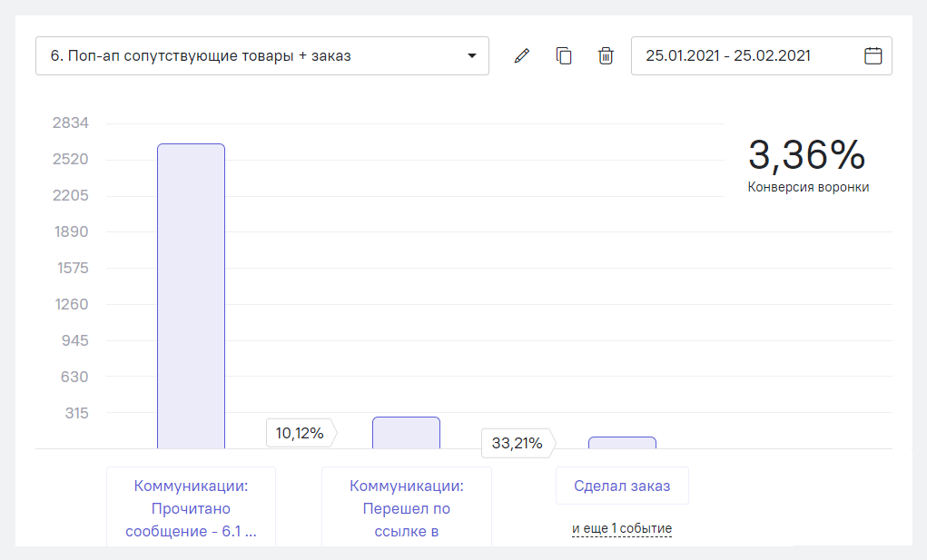
Task: Click the 2834 y-axis label
Action: click(x=70, y=123)
